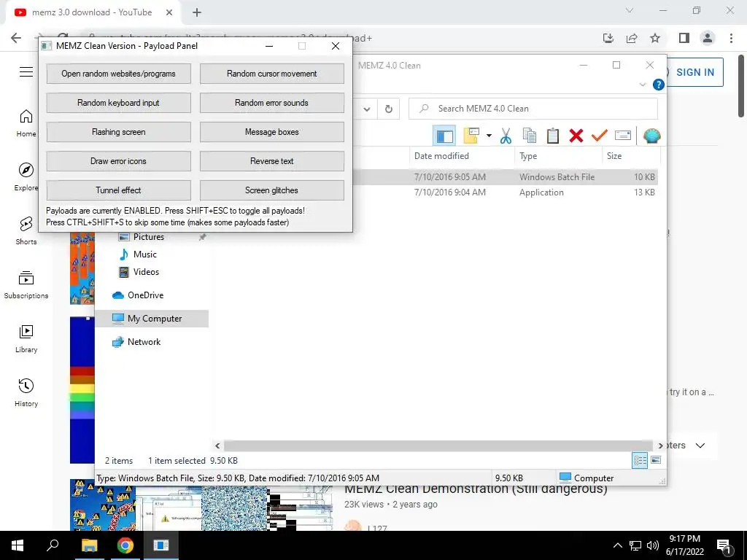Click the red X Delete icon
747x560 pixels.
click(576, 136)
